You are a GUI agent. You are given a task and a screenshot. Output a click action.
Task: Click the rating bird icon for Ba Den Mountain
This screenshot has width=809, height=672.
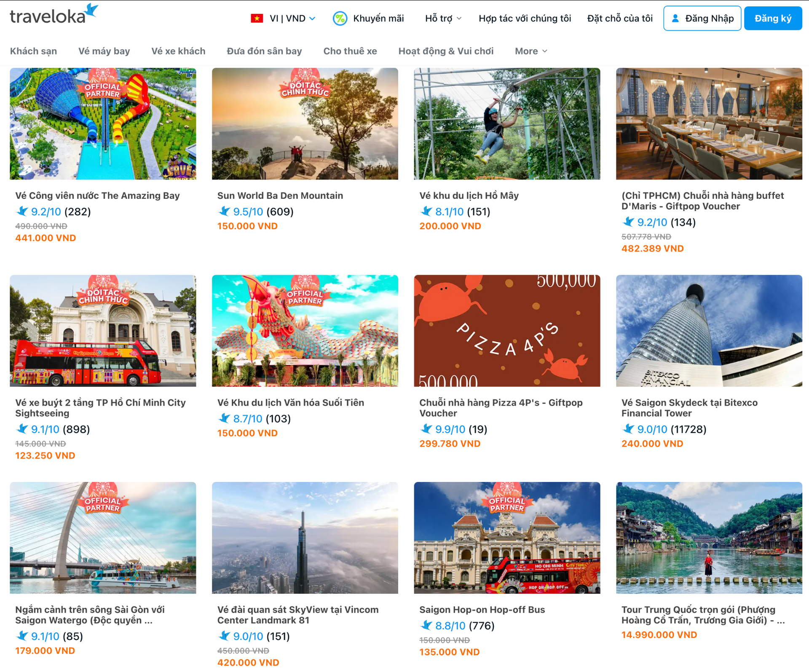point(224,211)
